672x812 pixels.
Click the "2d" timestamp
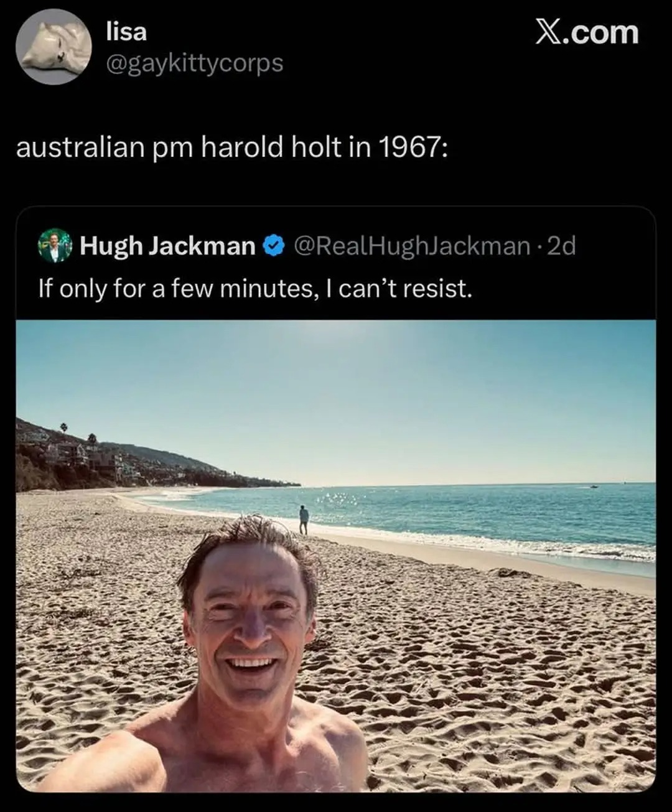coord(563,246)
